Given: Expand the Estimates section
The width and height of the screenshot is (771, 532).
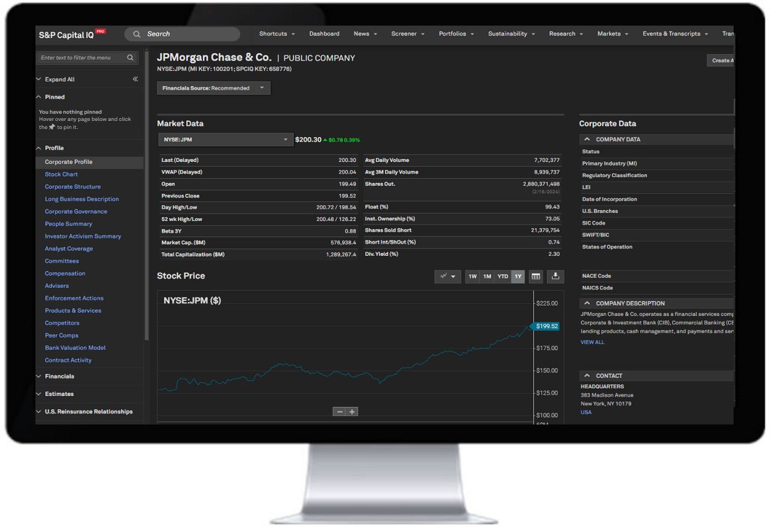Looking at the screenshot, I should tap(39, 394).
